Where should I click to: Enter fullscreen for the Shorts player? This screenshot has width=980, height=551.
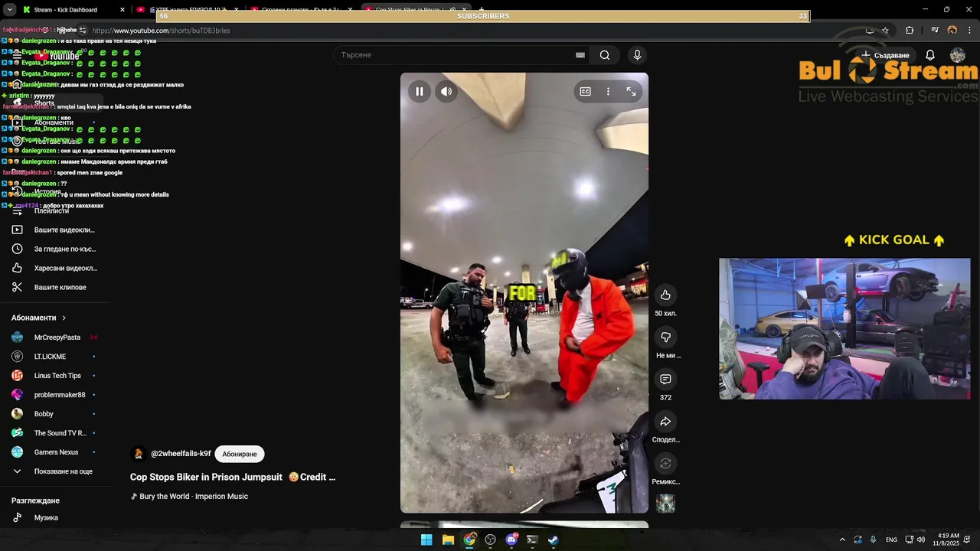631,92
